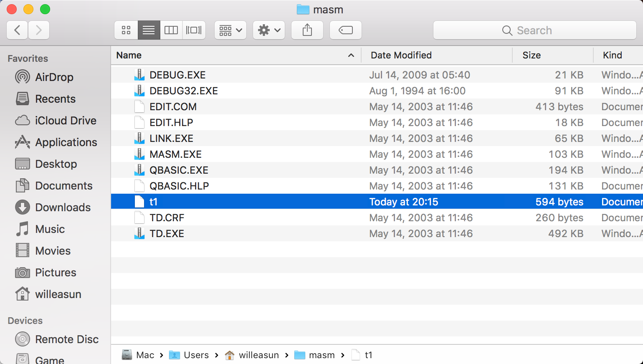Go forward to the next folder
The height and width of the screenshot is (364, 643).
coord(39,30)
